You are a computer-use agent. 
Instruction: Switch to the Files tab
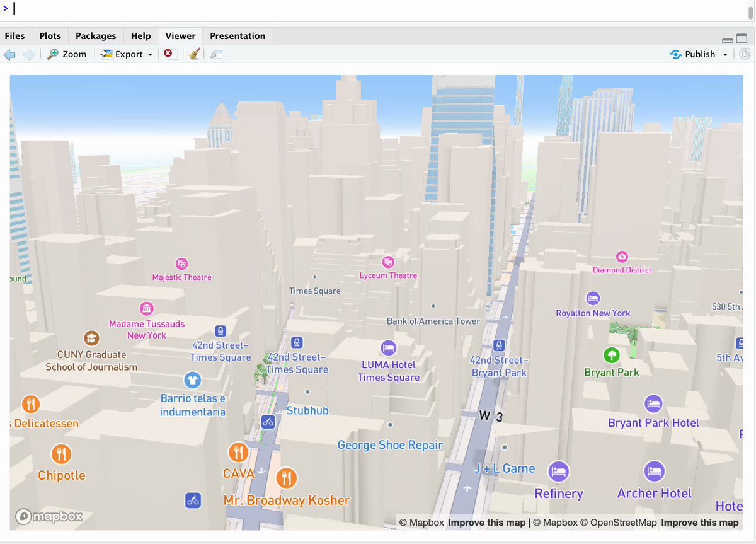click(x=15, y=36)
